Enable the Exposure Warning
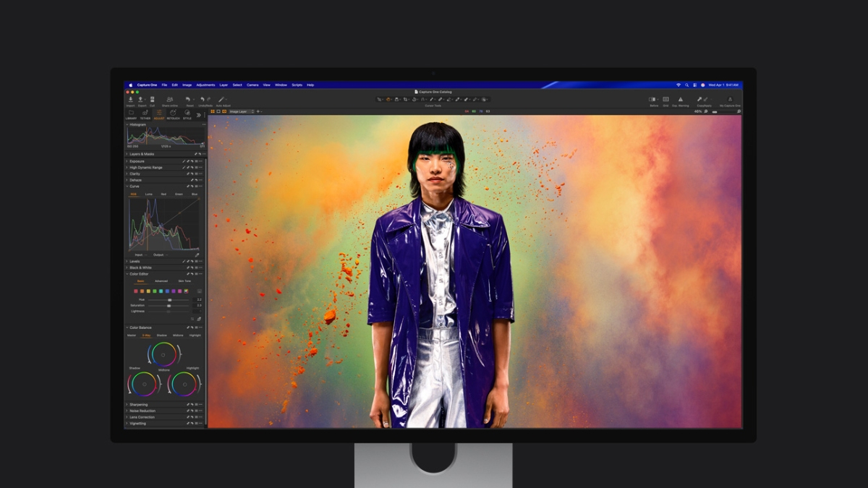 [x=681, y=100]
